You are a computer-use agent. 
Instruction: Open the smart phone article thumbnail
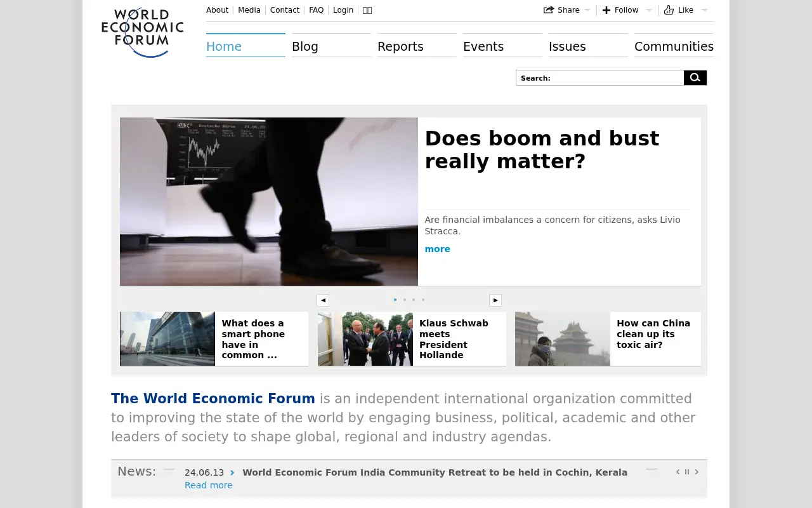[167, 338]
